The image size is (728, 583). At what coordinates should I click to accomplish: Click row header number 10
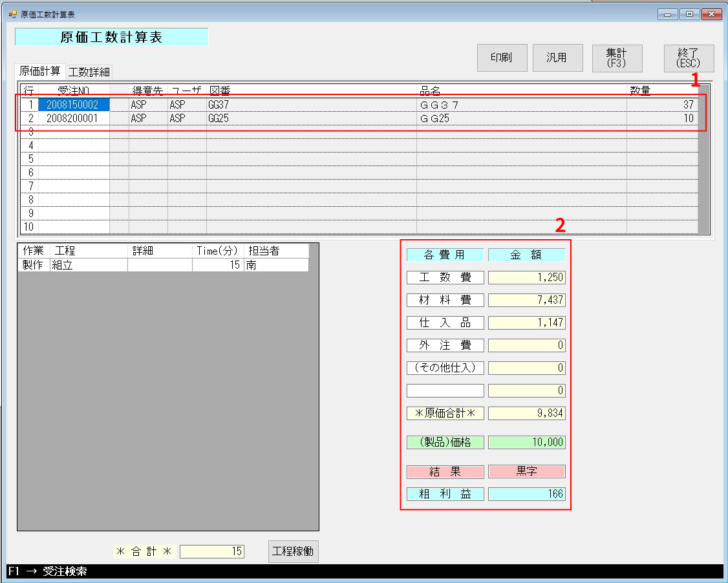(x=30, y=226)
